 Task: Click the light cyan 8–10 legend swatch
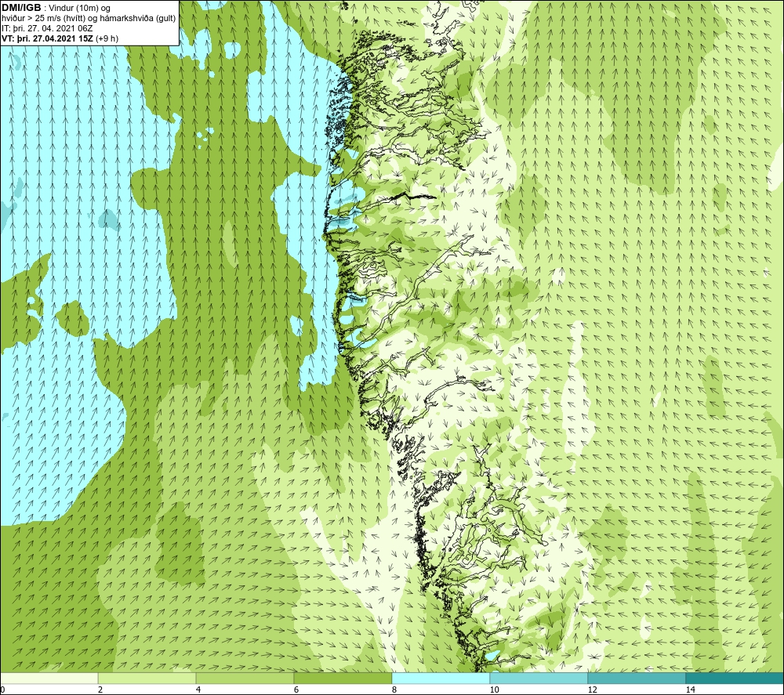click(x=441, y=678)
